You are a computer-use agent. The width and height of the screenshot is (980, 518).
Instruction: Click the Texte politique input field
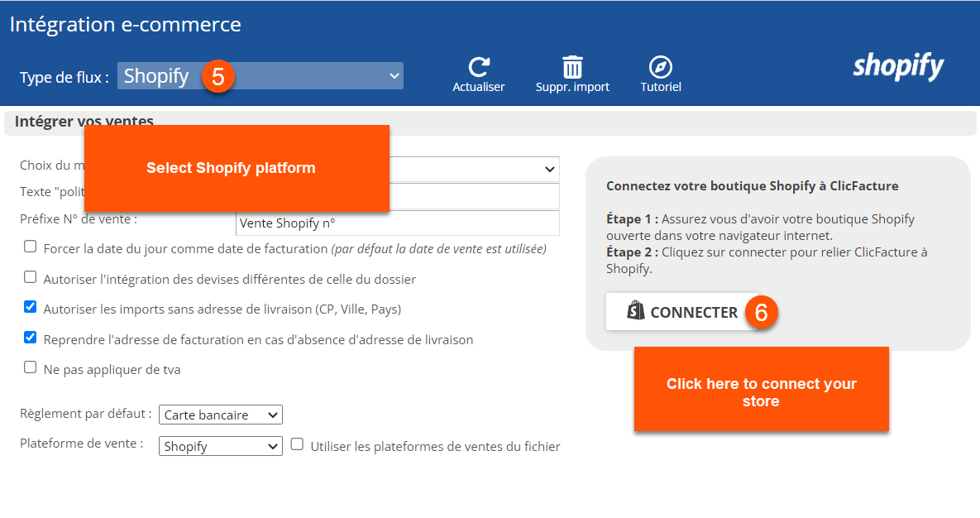pyautogui.click(x=475, y=196)
